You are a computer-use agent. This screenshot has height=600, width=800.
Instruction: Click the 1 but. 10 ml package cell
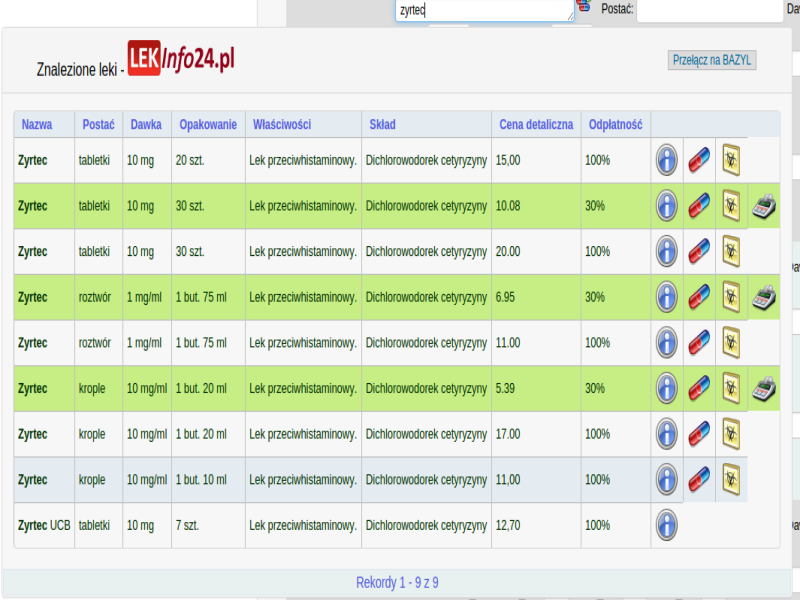208,480
